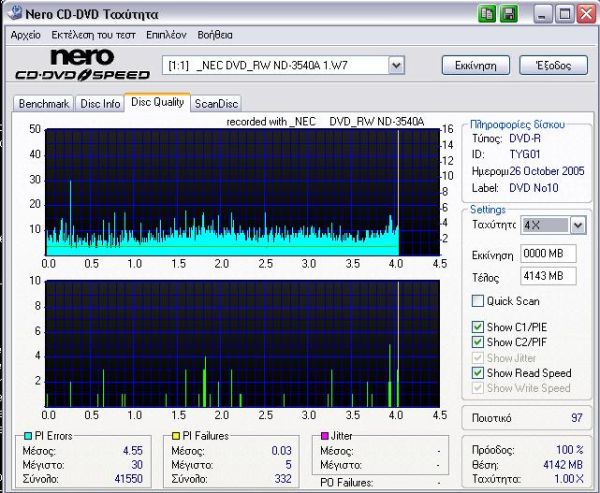This screenshot has height=493, width=600.
Task: Click the Nero app icon in title bar
Action: coord(15,13)
